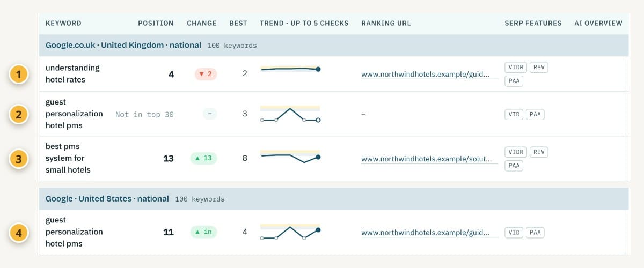The image size is (644, 268).
Task: Click the green up 13 change badge
Action: (204, 158)
